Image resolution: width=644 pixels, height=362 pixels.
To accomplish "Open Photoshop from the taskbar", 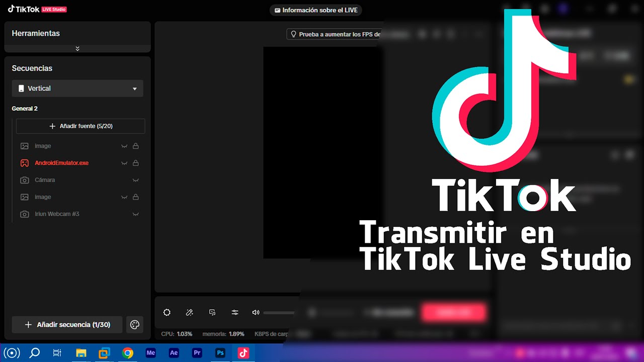I will click(220, 353).
